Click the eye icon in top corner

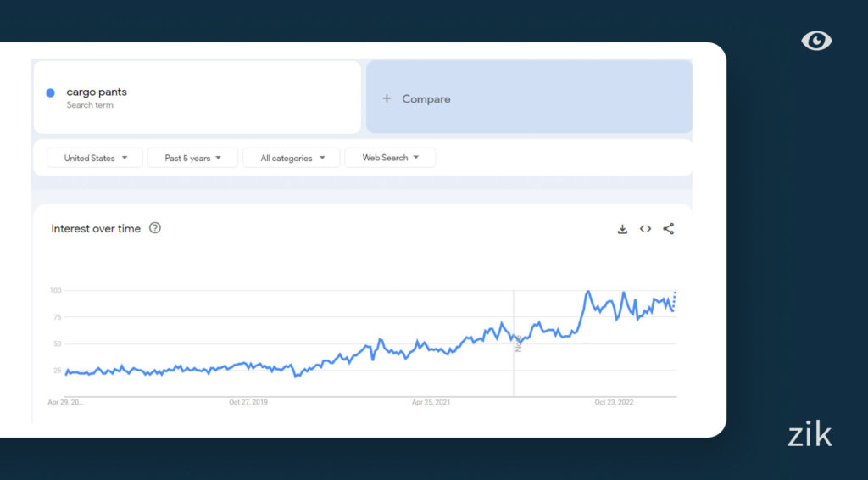816,41
